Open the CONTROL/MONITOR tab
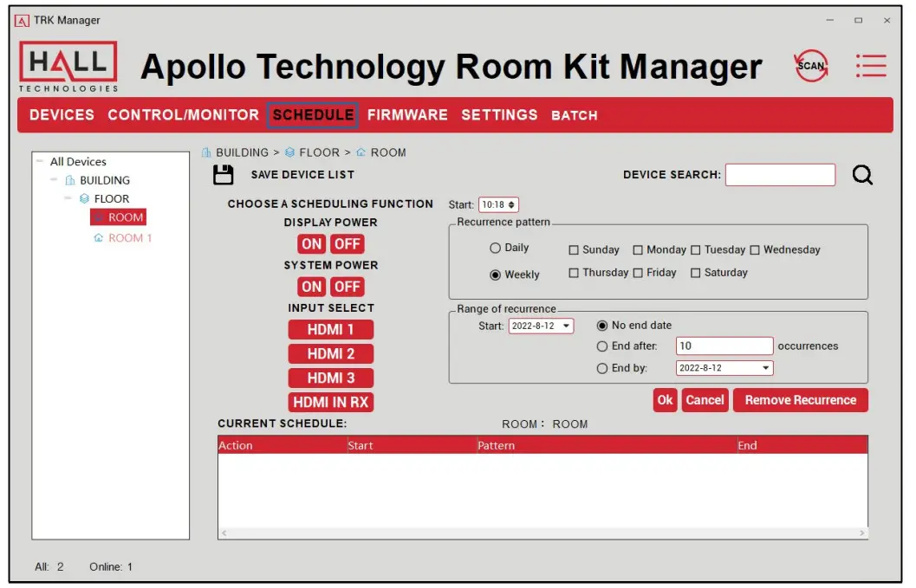The image size is (916, 588). (x=179, y=114)
